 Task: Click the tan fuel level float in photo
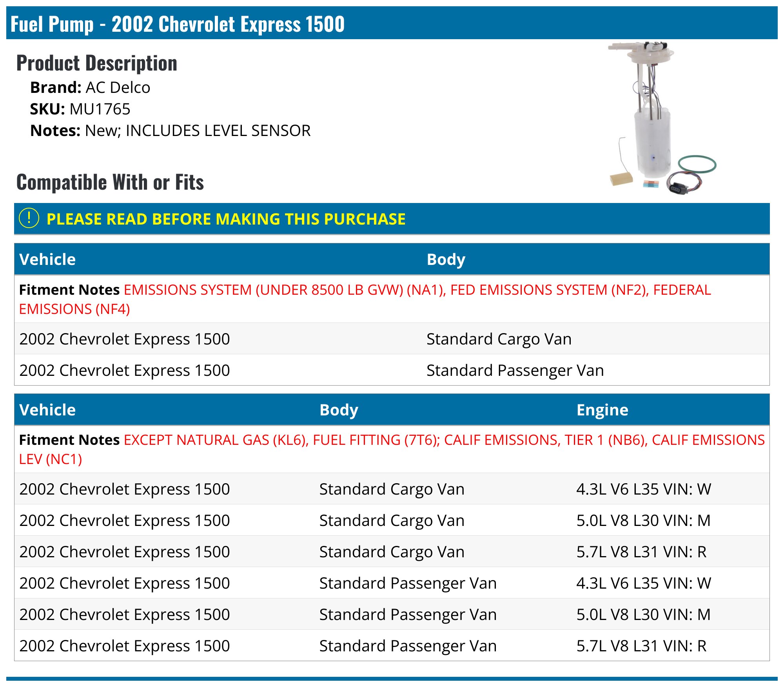621,179
